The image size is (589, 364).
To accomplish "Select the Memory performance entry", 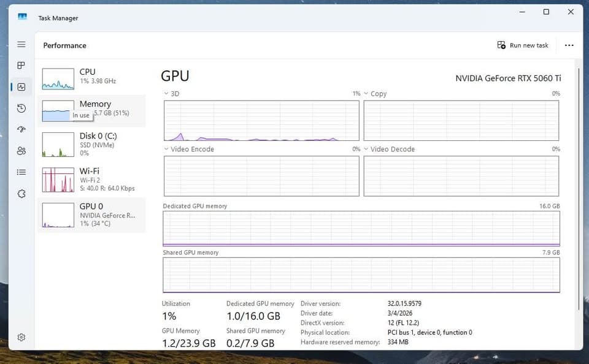I will click(x=91, y=111).
